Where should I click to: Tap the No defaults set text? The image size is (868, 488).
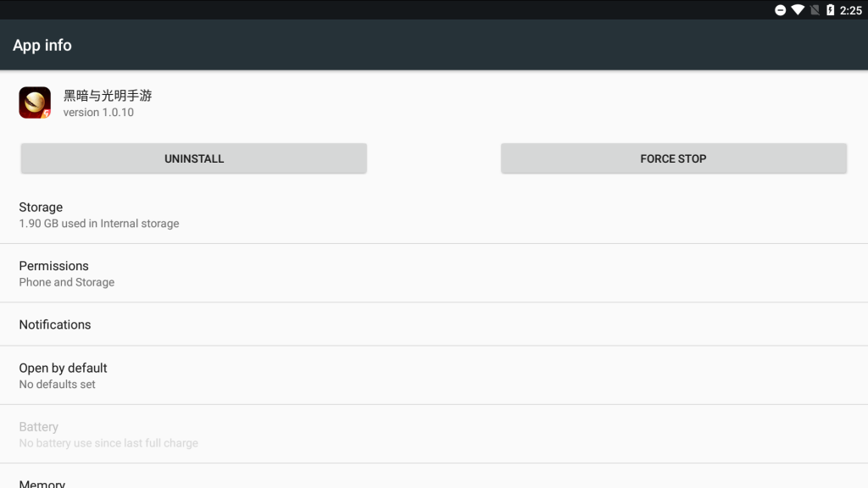tap(58, 384)
